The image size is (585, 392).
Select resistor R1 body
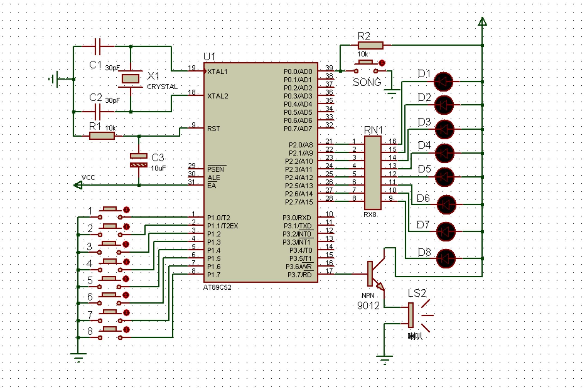click(x=102, y=136)
